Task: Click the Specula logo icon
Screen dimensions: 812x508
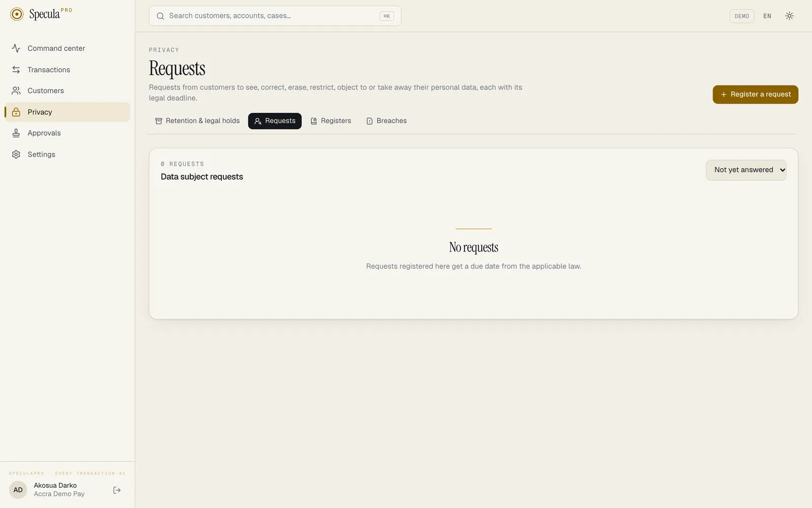Action: [17, 14]
